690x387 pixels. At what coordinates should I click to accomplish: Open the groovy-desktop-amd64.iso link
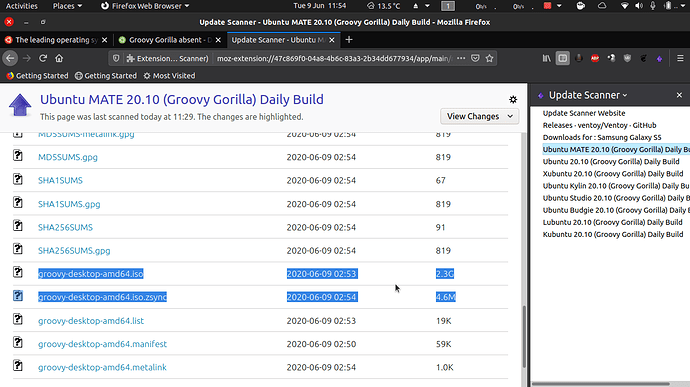click(91, 274)
